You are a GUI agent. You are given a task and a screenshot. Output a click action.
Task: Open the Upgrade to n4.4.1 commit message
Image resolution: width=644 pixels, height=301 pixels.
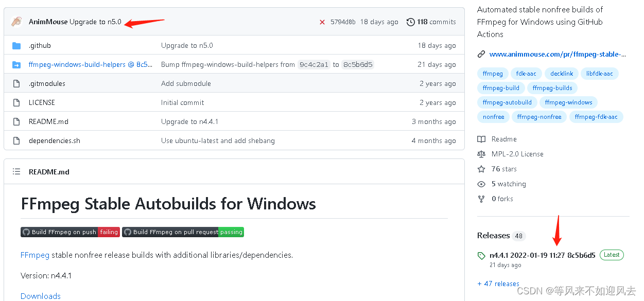point(190,122)
